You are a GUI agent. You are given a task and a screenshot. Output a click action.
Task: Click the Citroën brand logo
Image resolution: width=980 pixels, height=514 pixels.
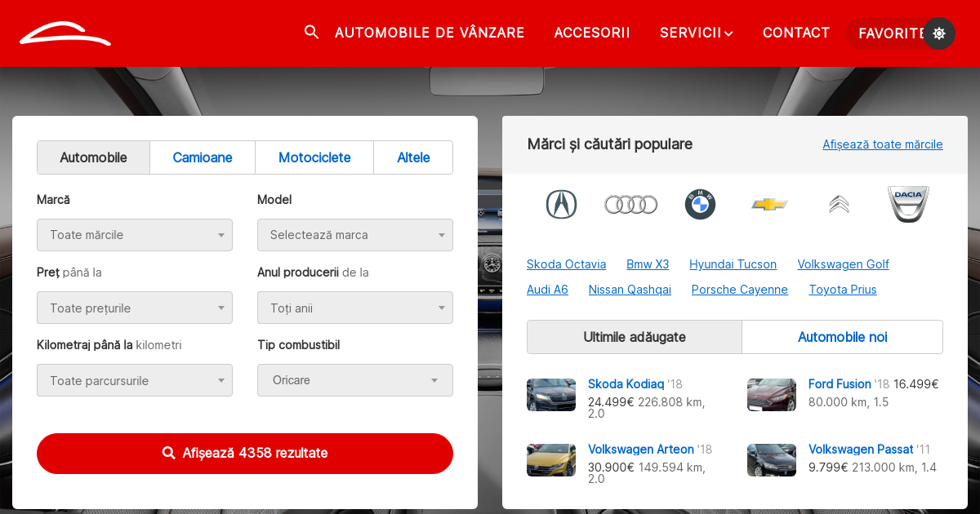pos(839,204)
